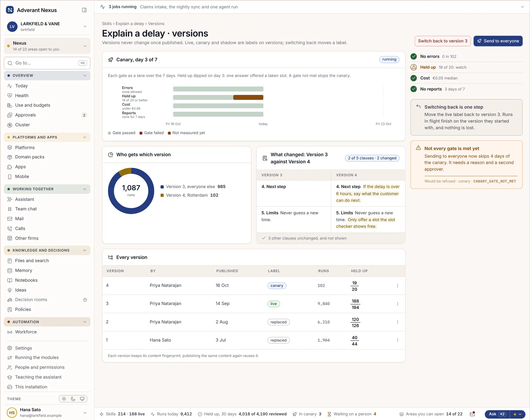Screen dimensions: 530x420
Task: Open the Cluster page
Action: coord(47,125)
